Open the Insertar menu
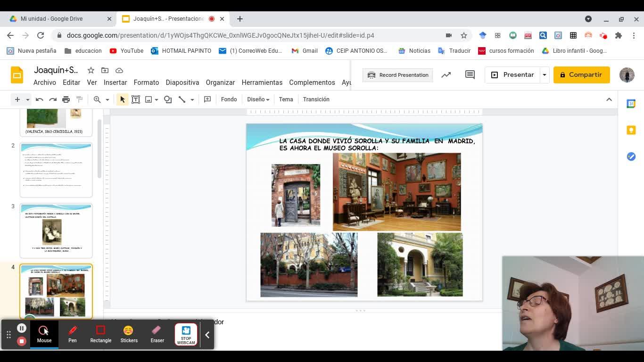The width and height of the screenshot is (644, 362). click(115, 82)
